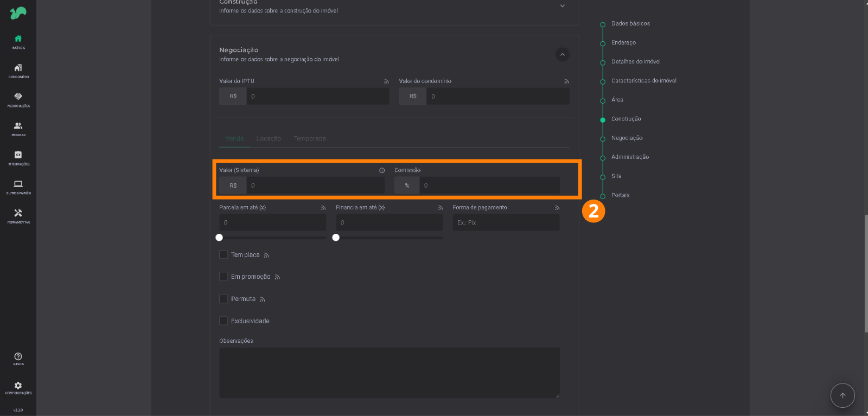Image resolution: width=868 pixels, height=416 pixels.
Task: Focus the Parcela em até number field
Action: [273, 222]
